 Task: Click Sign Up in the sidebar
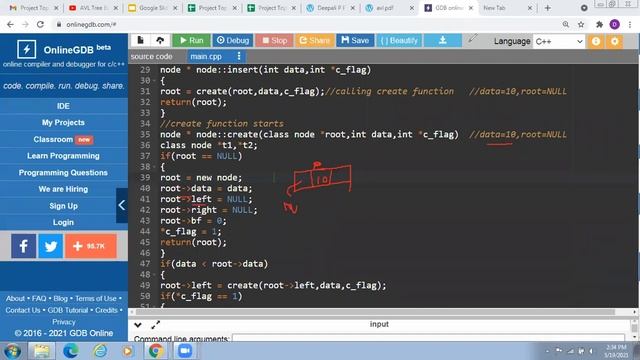click(63, 206)
